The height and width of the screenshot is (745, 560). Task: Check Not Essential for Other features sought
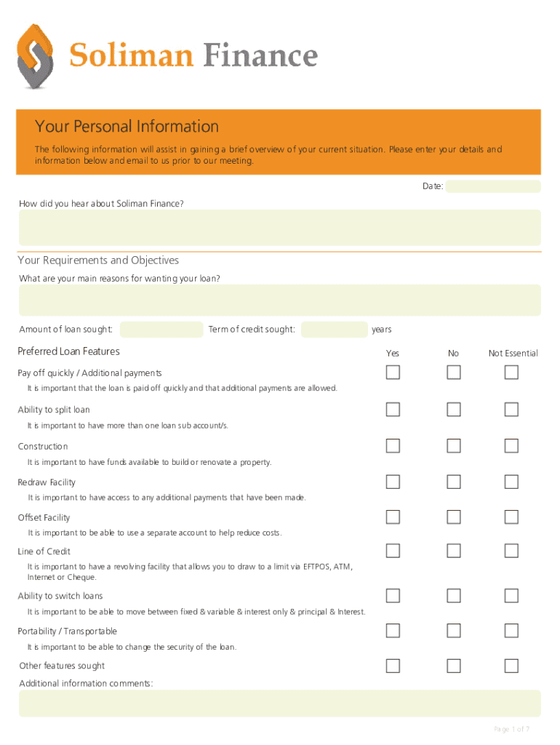point(511,666)
